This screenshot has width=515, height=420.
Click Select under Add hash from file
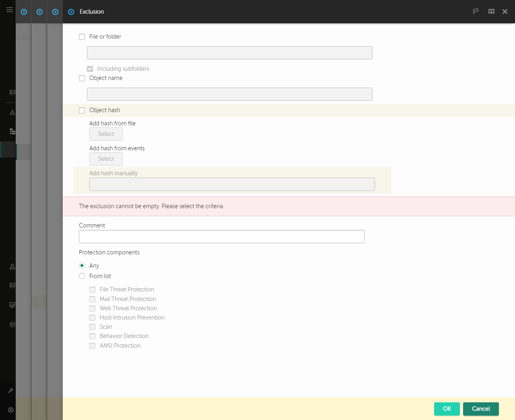tap(106, 134)
